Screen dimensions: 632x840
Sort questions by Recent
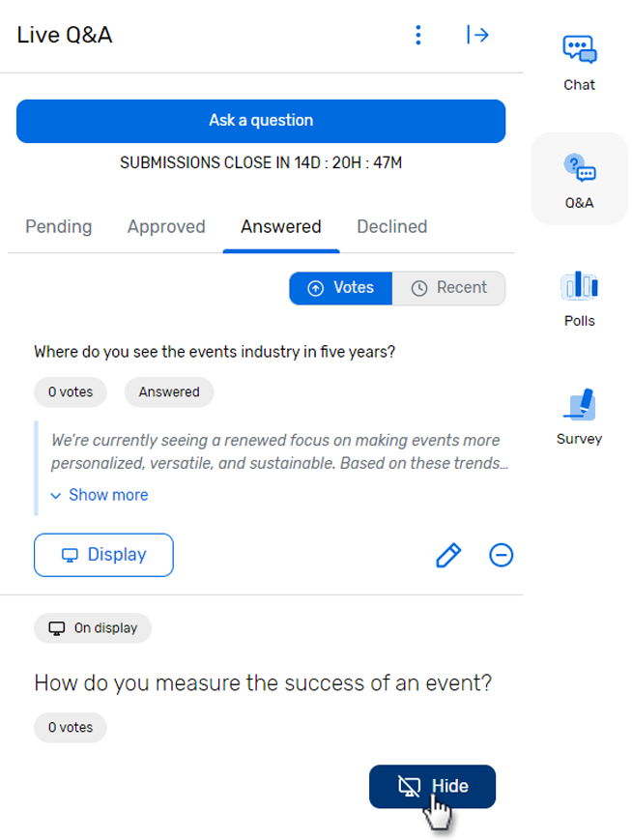point(449,288)
